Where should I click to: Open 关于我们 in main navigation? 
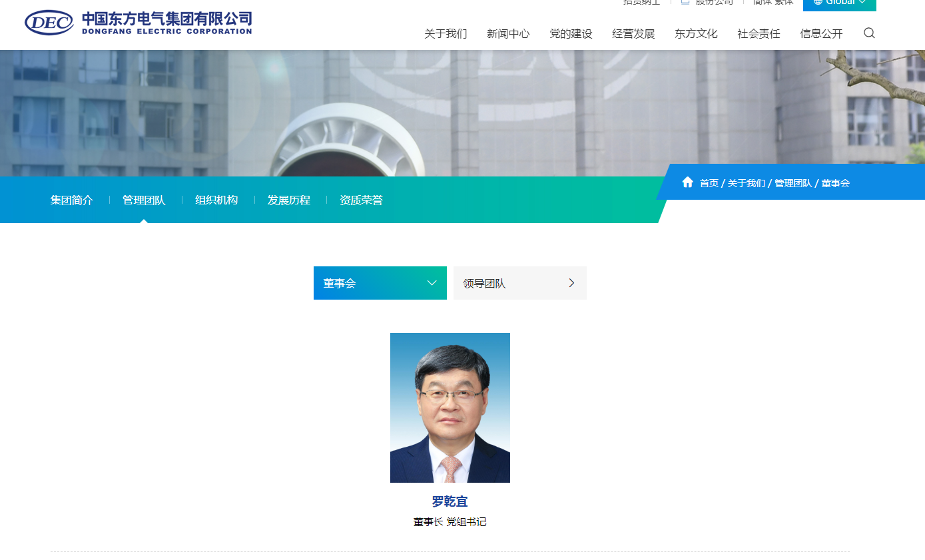[446, 34]
